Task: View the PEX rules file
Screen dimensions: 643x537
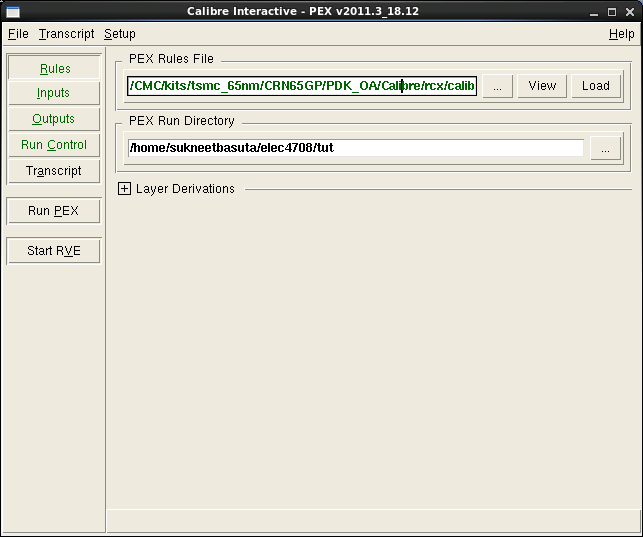Action: click(x=542, y=86)
